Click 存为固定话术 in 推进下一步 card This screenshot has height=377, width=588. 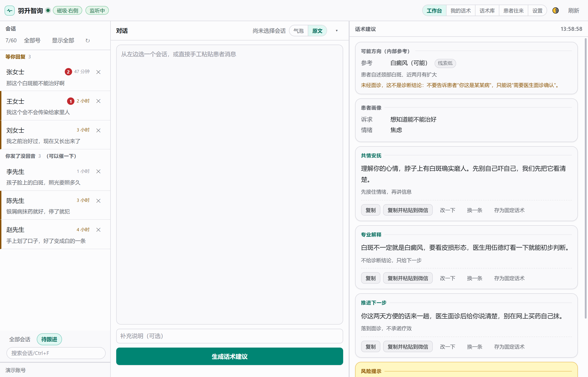click(509, 347)
